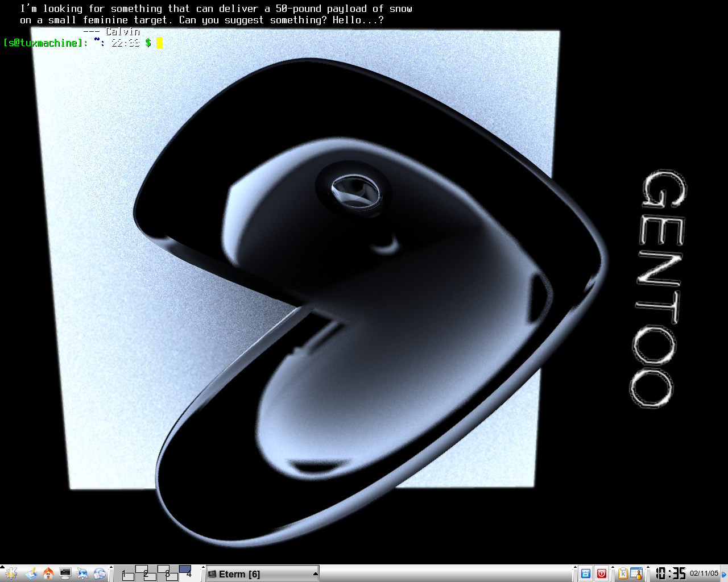
Task: Click the Eterm [6] taskbar entry
Action: tap(262, 574)
